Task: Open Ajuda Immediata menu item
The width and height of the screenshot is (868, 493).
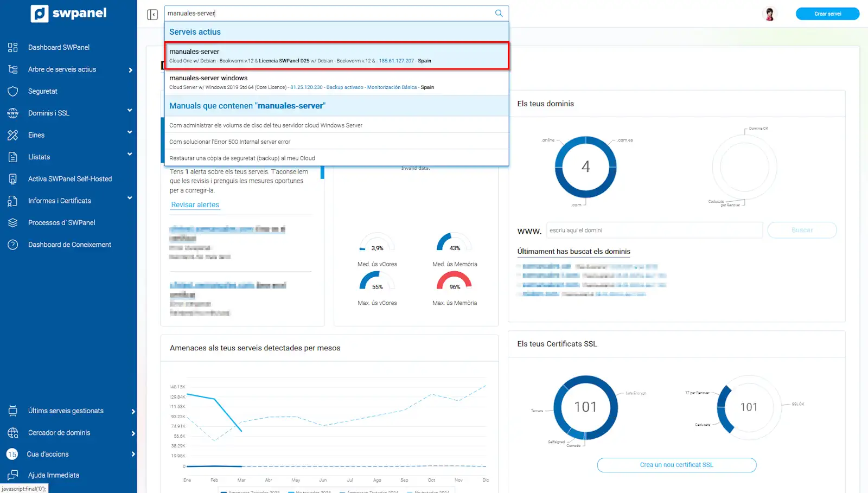Action: click(x=54, y=475)
